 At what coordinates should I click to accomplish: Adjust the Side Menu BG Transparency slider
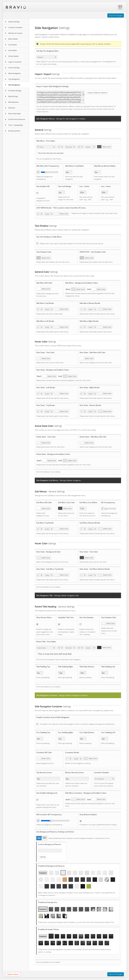click(x=50, y=172)
